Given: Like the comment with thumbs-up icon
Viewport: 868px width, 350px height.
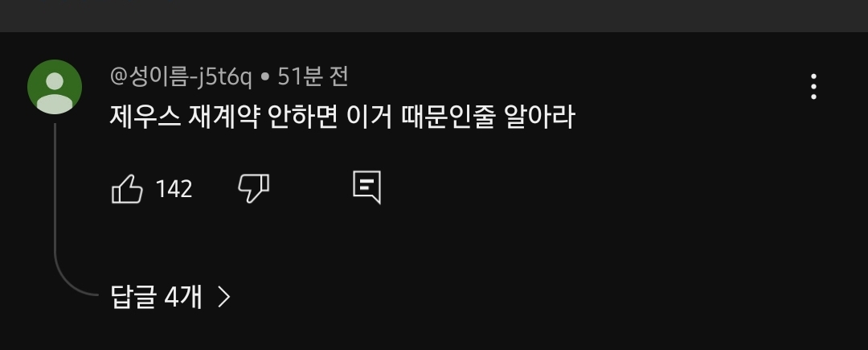Looking at the screenshot, I should point(127,189).
